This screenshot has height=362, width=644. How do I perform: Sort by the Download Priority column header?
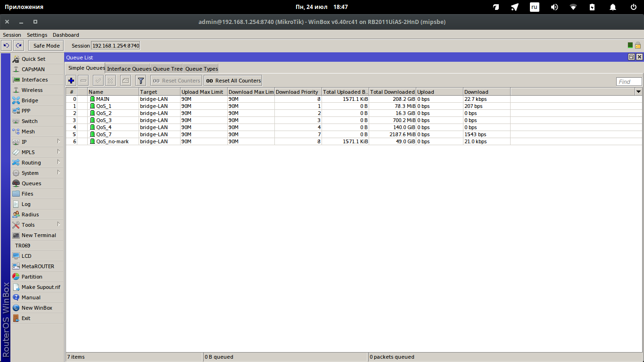pos(298,92)
